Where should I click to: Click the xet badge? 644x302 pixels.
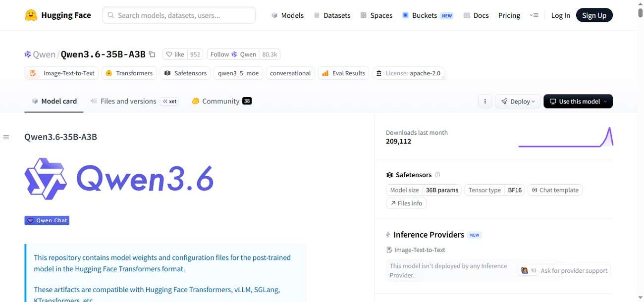click(x=169, y=101)
